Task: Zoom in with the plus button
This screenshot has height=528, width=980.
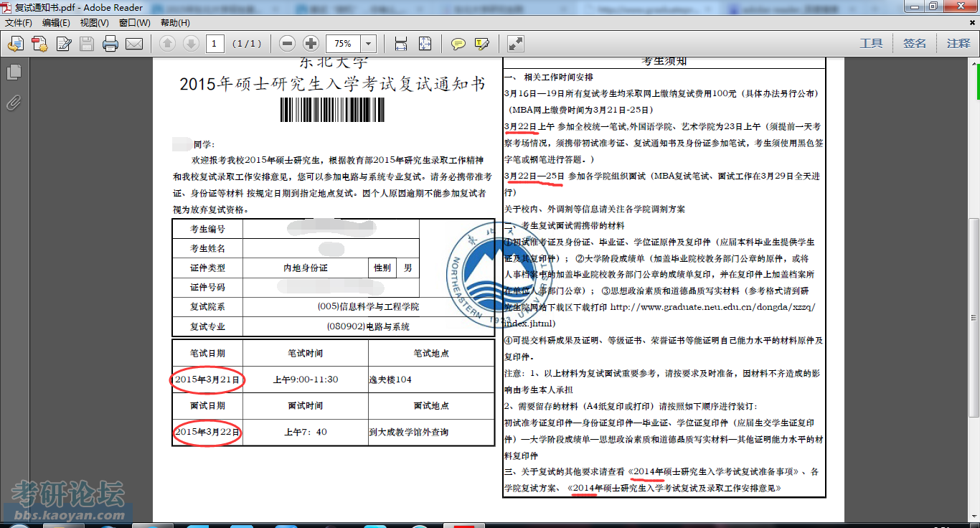Action: 311,44
